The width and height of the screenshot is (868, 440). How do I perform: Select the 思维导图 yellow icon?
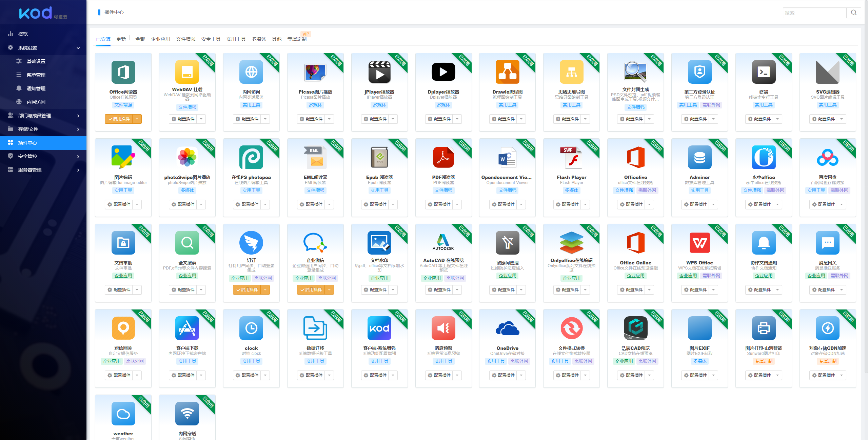572,72
